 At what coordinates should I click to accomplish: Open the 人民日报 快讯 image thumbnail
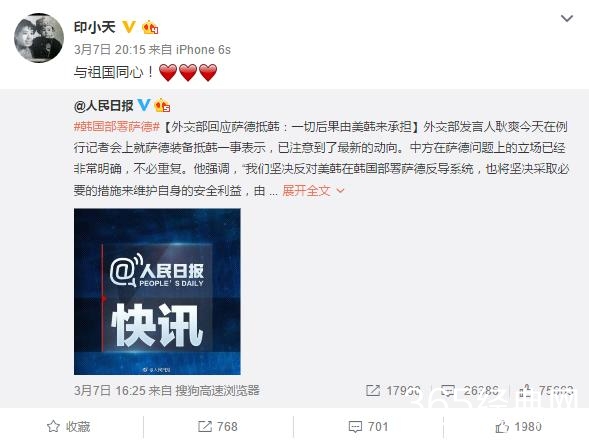[157, 291]
